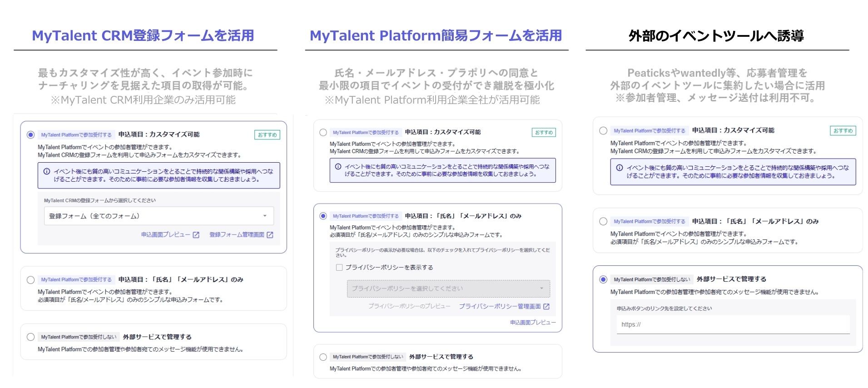Select the 外部サービスで管理する radio in the 外部のイベントツール panel
868x388 pixels.
603,279
